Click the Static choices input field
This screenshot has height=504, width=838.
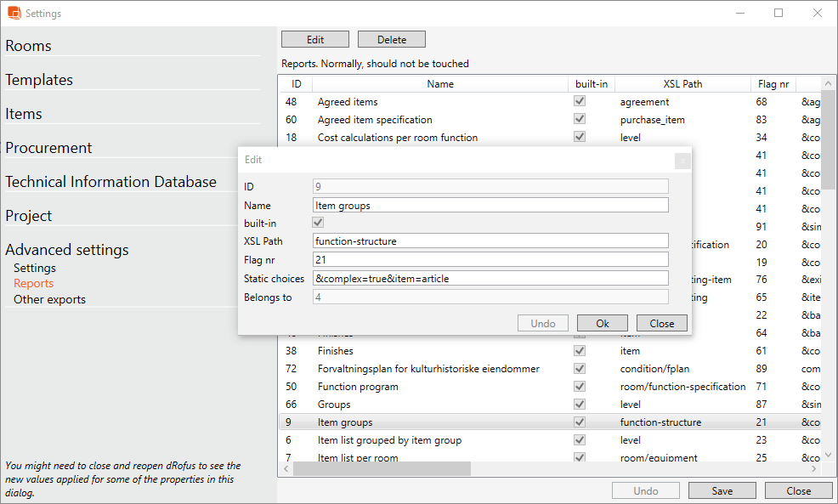pos(490,279)
